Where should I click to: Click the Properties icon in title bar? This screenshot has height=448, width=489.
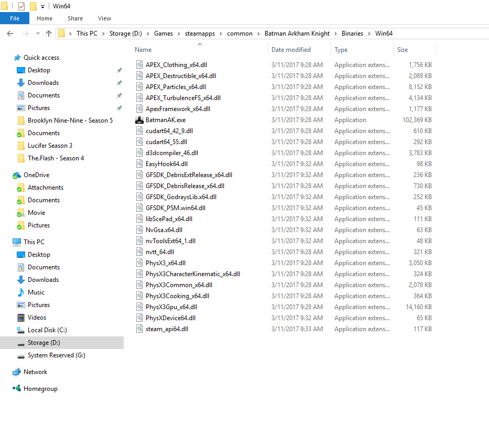(21, 6)
